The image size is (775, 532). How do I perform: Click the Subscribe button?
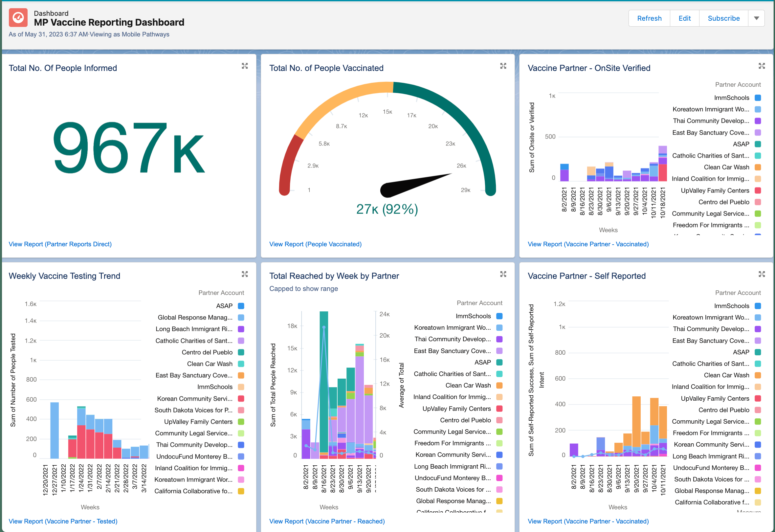point(723,18)
